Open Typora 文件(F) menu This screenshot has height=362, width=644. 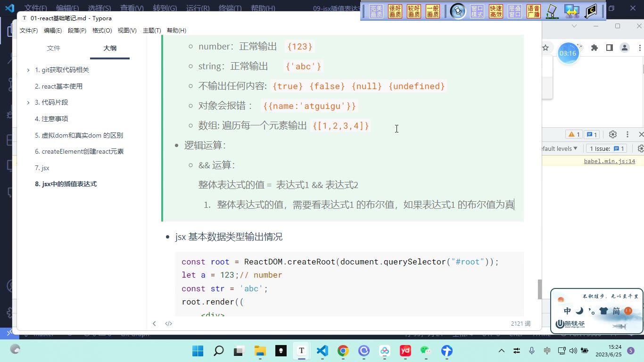tap(29, 31)
